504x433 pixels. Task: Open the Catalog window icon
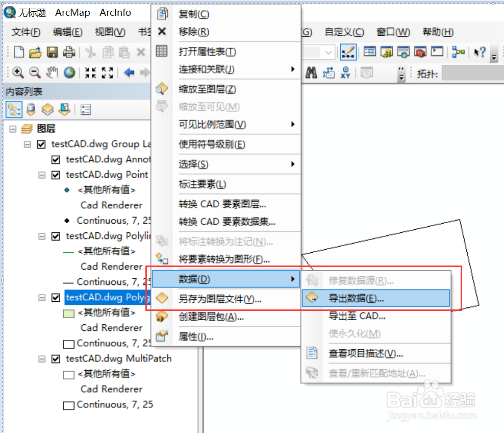click(x=387, y=52)
